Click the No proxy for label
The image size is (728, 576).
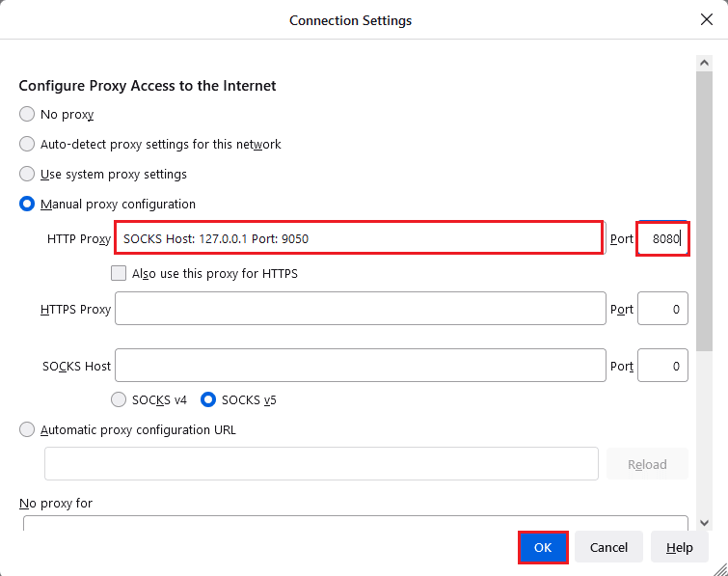56,503
